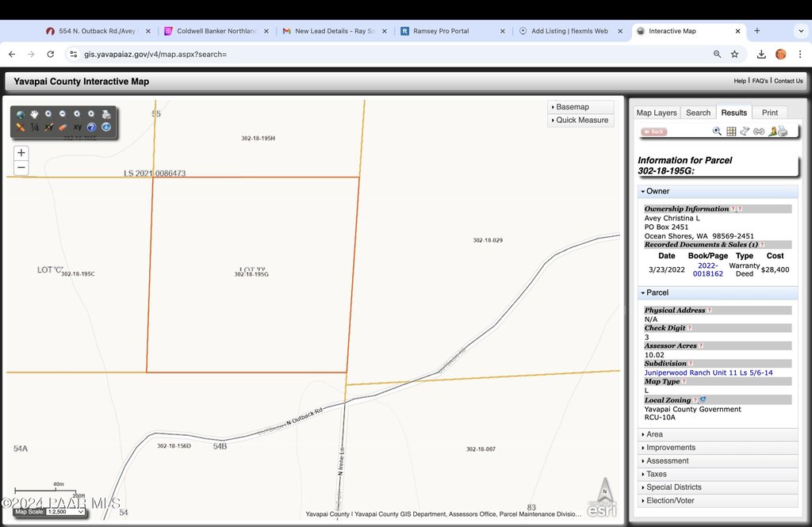Click the magnifier zoom-to-parcel icon in Results
The height and width of the screenshot is (527, 812).
point(717,132)
